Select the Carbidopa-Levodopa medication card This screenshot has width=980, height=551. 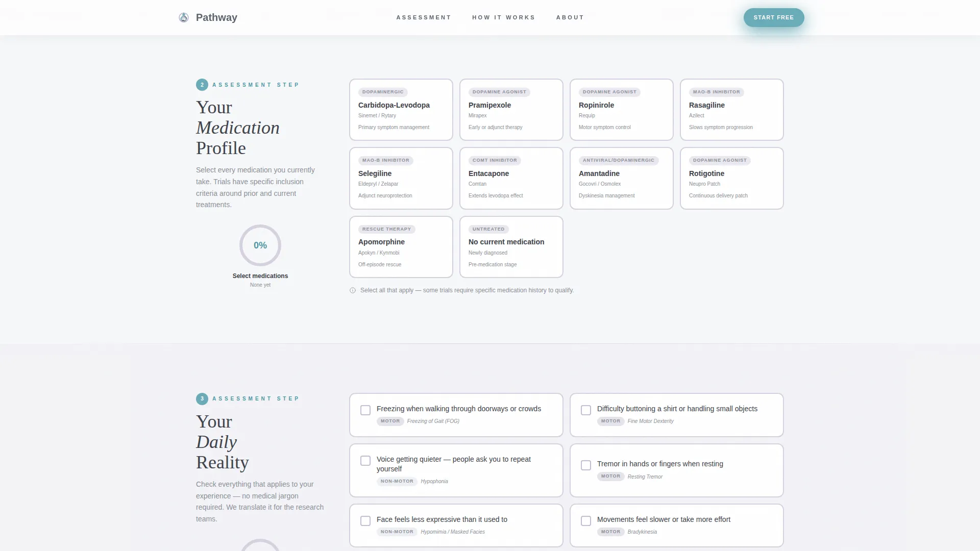401,110
